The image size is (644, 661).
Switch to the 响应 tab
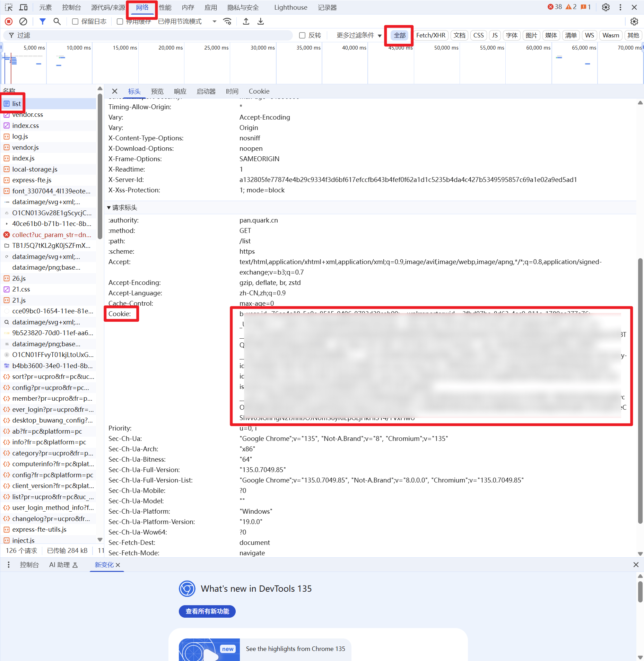click(180, 92)
